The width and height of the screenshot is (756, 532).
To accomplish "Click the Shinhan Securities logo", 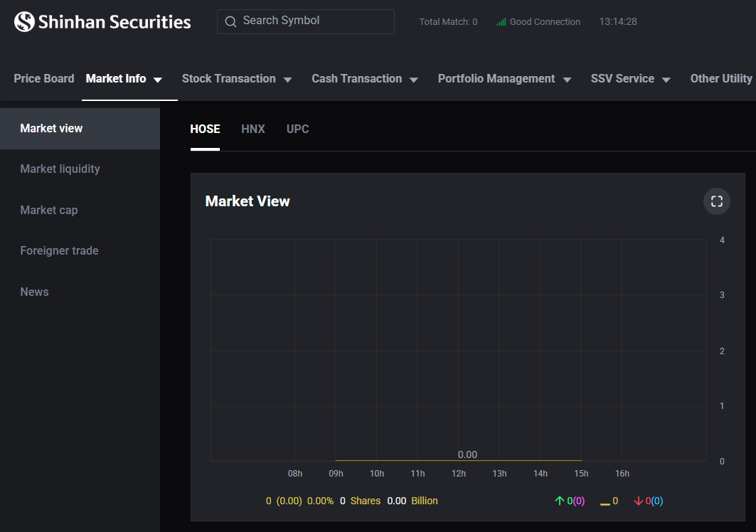I will coord(102,22).
